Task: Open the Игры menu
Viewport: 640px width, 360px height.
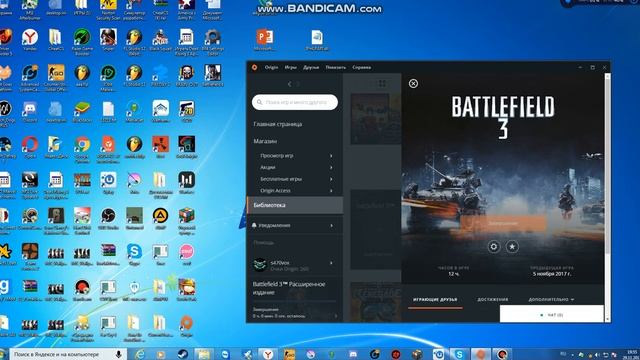Action: (x=291, y=67)
